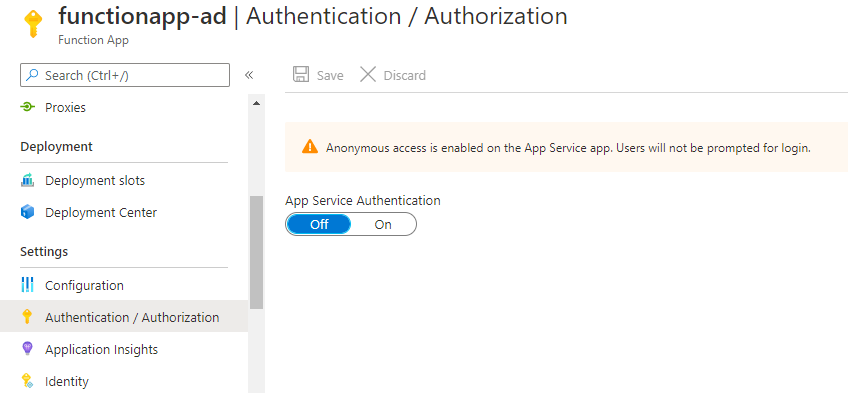Viewport: 848px width, 393px height.
Task: Click the Deployment slots icon
Action: tap(27, 180)
